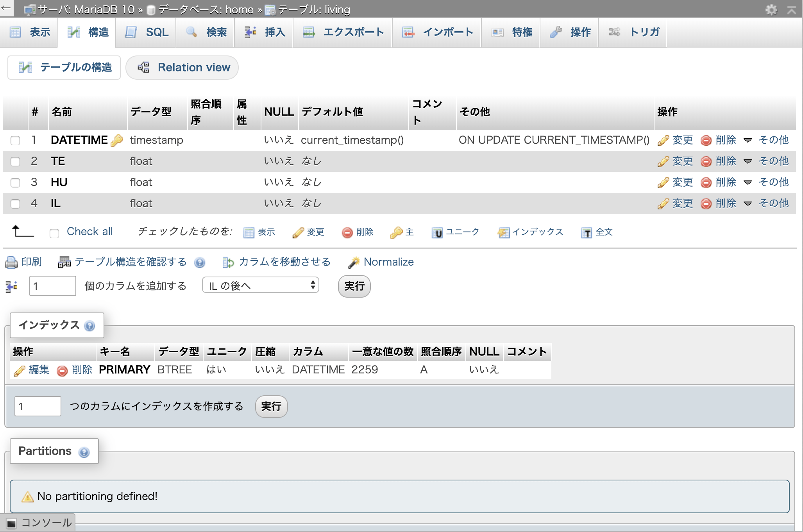Image resolution: width=803 pixels, height=532 pixels.
Task: Enable the Check all checkbox
Action: (x=54, y=233)
